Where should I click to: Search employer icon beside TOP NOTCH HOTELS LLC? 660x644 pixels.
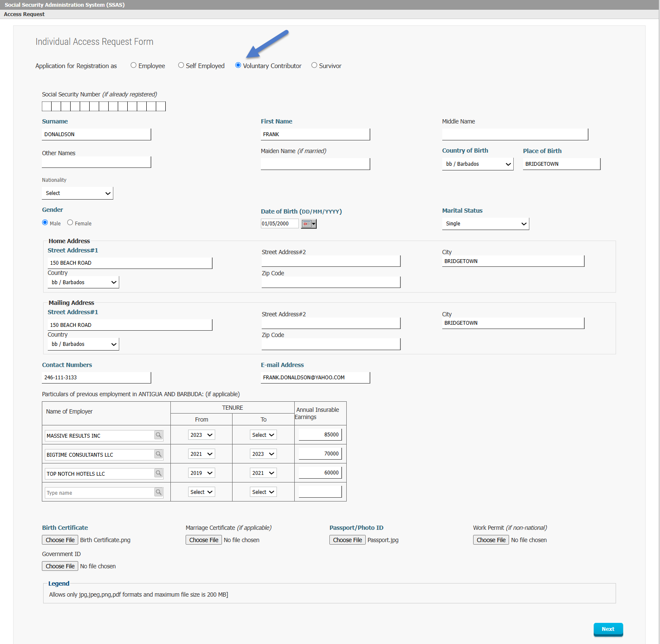pyautogui.click(x=159, y=473)
